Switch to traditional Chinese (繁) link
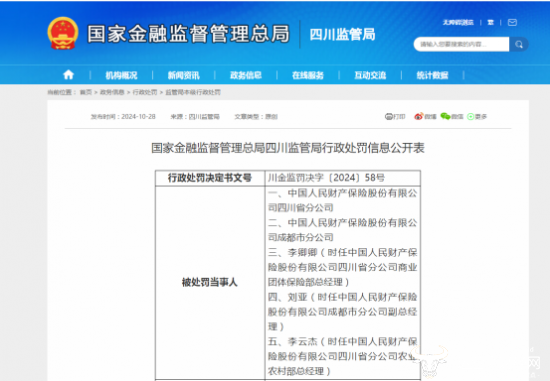 490,22
